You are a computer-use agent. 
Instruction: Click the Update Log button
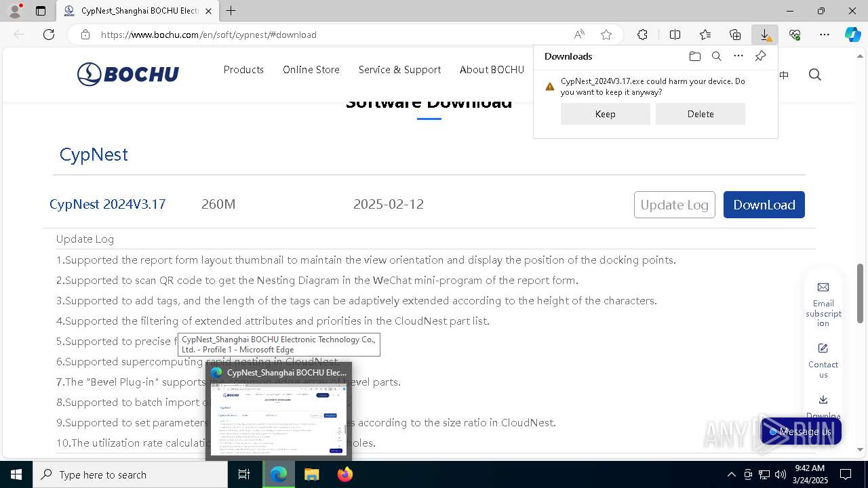[x=674, y=205]
